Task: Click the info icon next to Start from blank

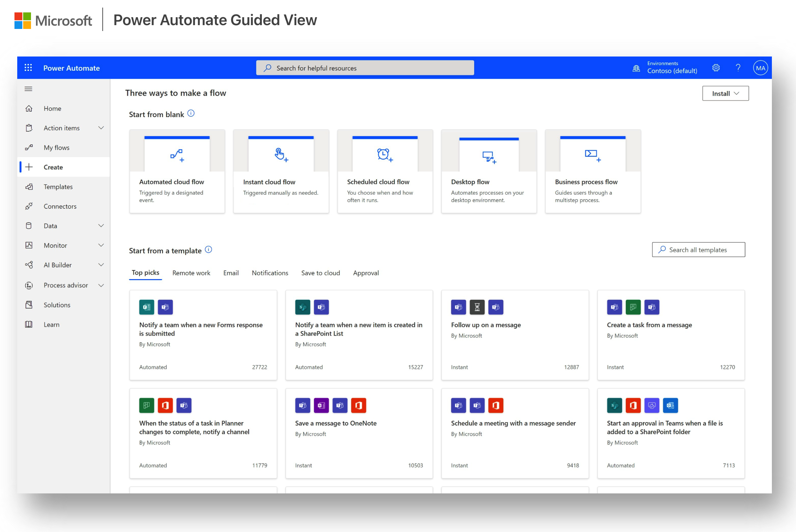Action: click(x=191, y=113)
